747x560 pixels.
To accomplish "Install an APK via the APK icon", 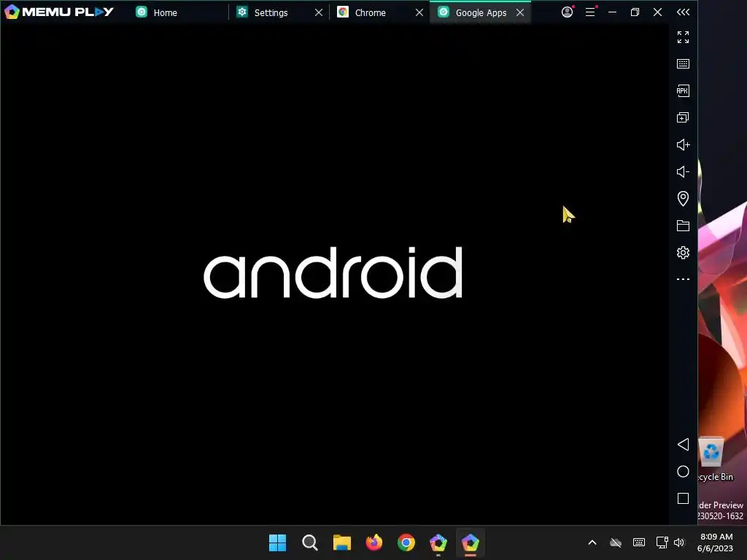I will point(683,91).
